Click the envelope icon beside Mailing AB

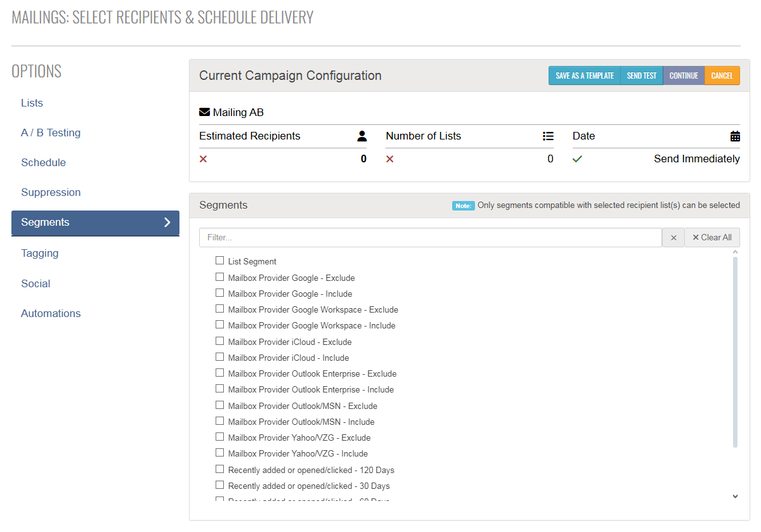tap(204, 112)
